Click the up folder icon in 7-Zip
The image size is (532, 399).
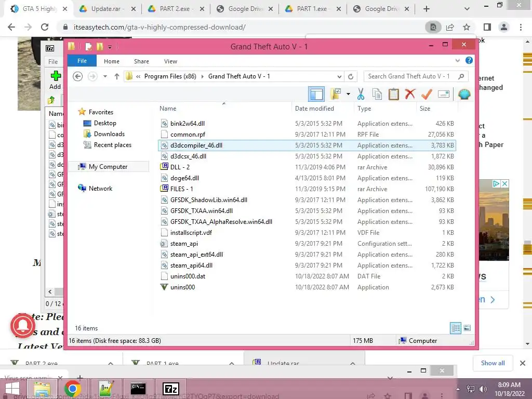[51, 100]
